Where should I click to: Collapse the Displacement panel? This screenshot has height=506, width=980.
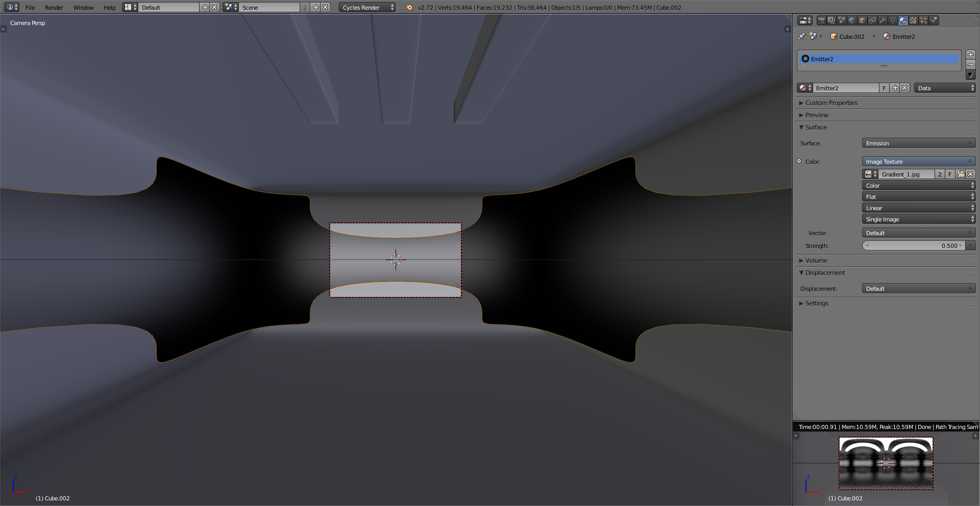(x=825, y=272)
